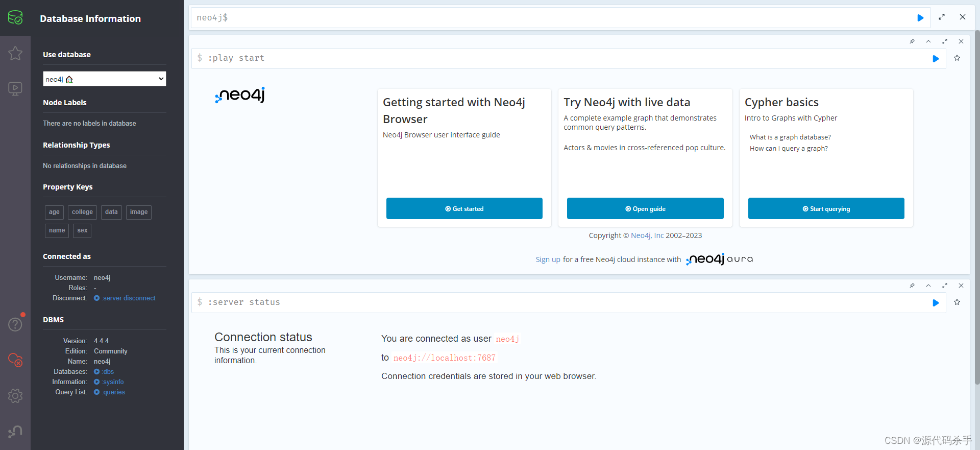Click the :queries link
980x450 pixels.
[109, 392]
